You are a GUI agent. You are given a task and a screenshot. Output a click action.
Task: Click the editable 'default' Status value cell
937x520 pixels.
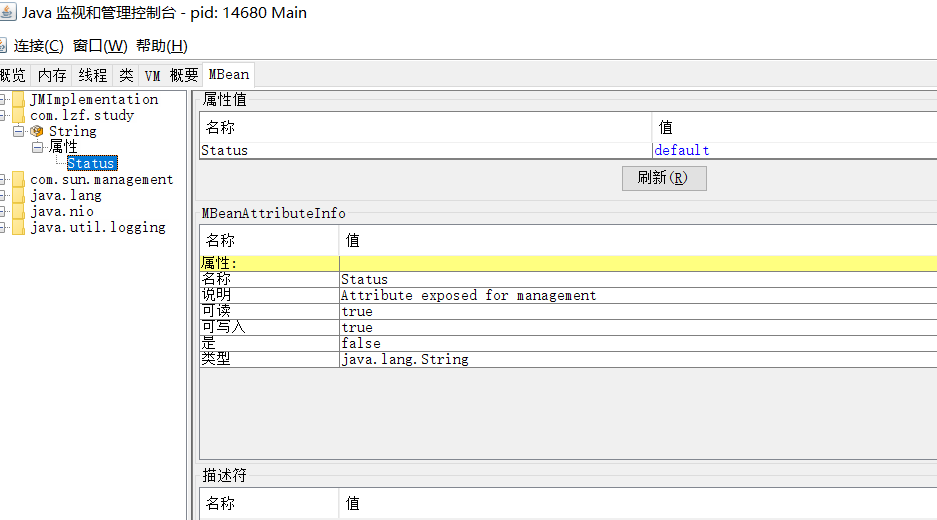tap(794, 151)
